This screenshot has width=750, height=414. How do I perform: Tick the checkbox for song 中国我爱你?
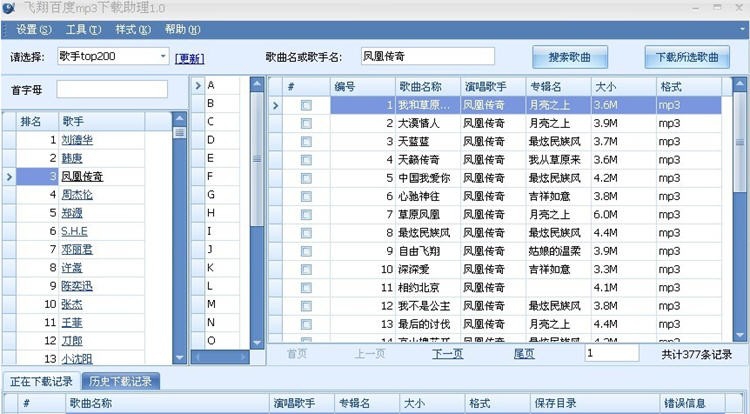(306, 178)
